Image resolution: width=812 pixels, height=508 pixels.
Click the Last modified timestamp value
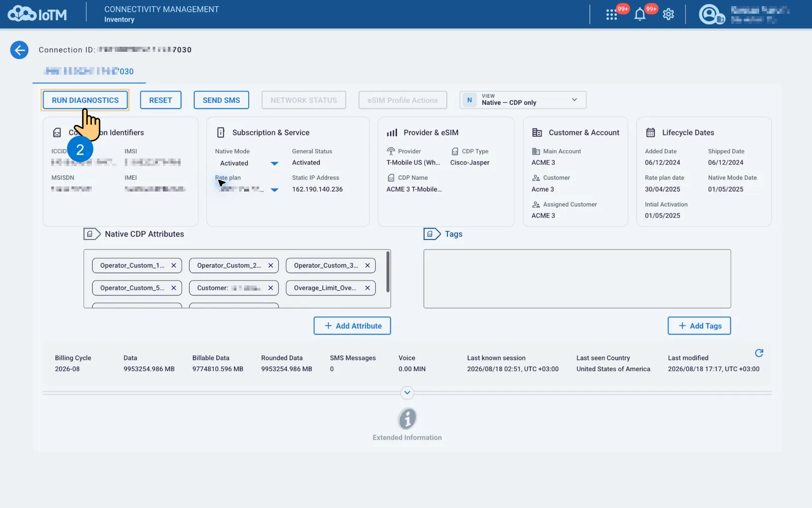click(x=714, y=369)
